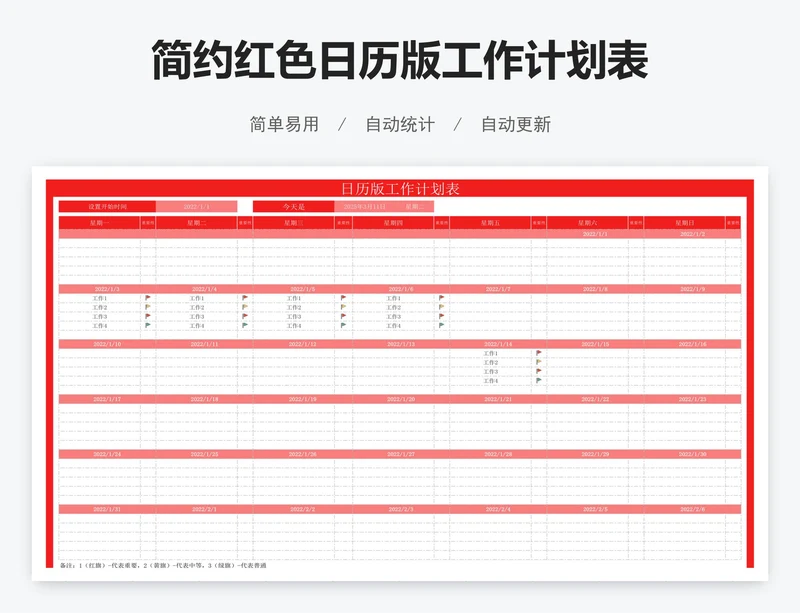This screenshot has height=613, width=800.
Task: Click 工作4 task under 2022/1/6
Action: pos(393,326)
